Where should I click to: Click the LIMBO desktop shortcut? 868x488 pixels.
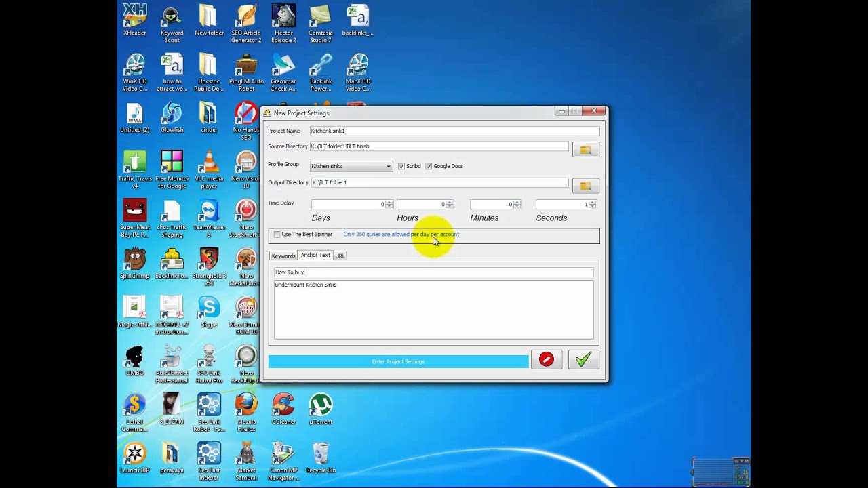point(134,361)
